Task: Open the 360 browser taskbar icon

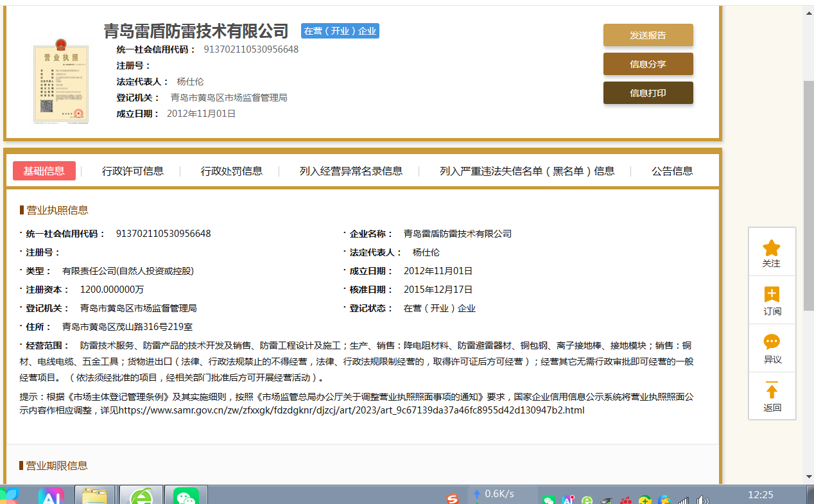Action: (x=142, y=496)
